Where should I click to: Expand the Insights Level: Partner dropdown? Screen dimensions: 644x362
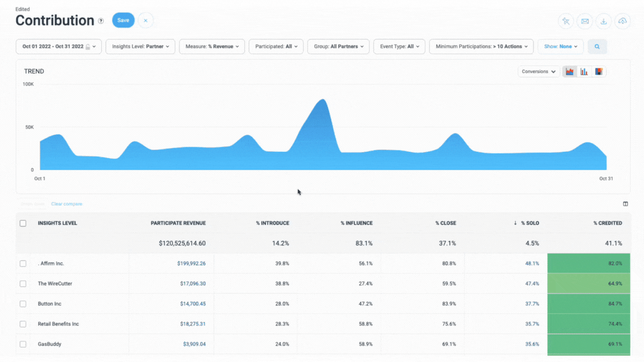(140, 46)
